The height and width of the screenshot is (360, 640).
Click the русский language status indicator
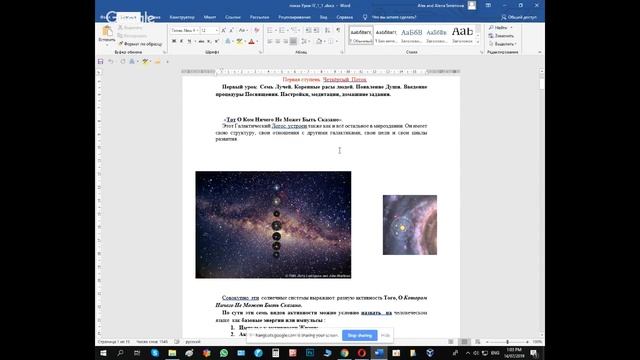(x=193, y=342)
